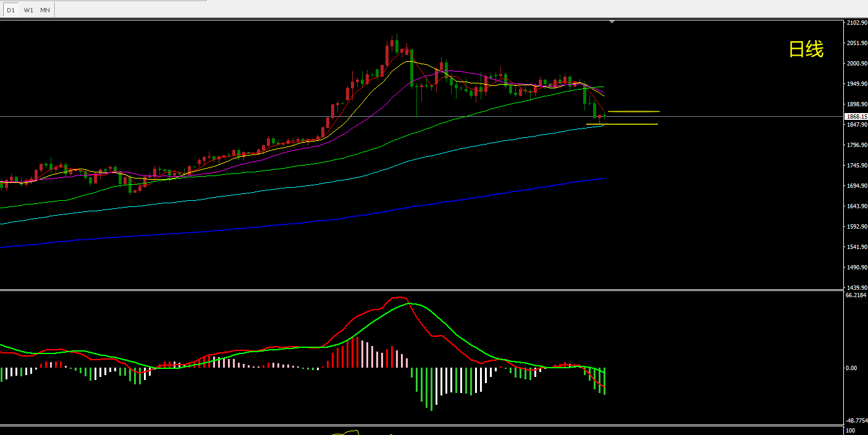Switch to the MN monthly timeframe
Viewport: 868px width, 435px height.
point(45,10)
